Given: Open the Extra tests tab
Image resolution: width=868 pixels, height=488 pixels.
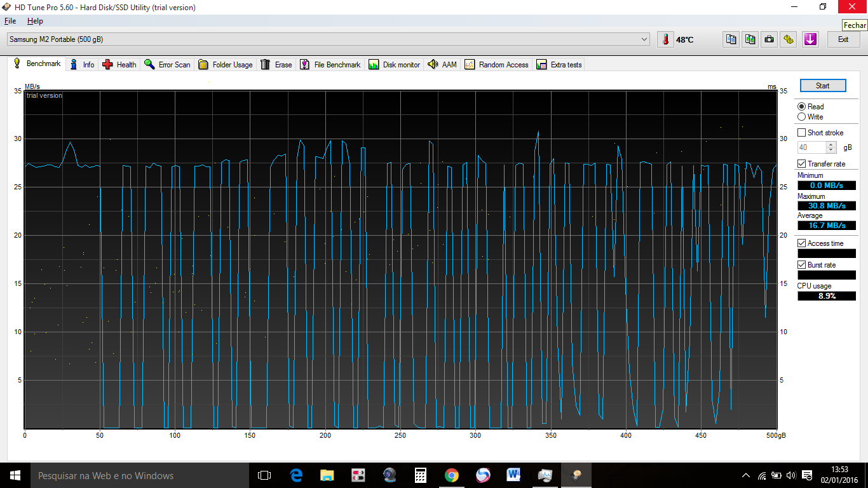Looking at the screenshot, I should click(x=559, y=65).
